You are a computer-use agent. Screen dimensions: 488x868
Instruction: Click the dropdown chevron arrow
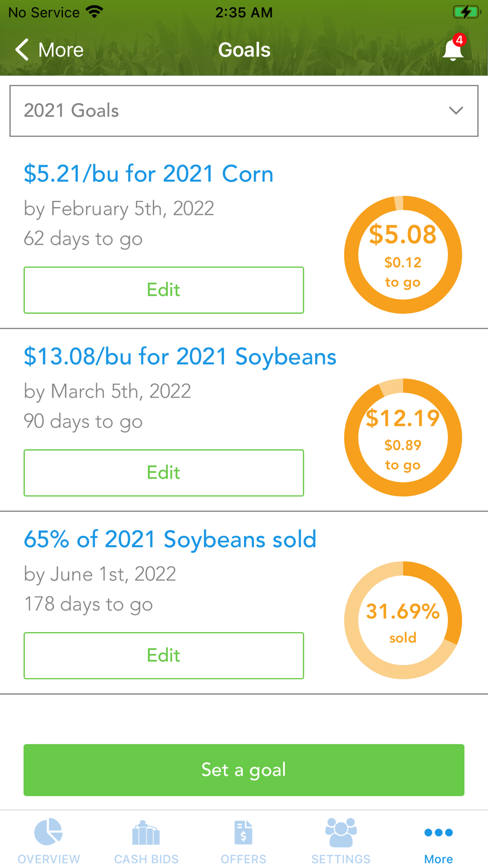[x=456, y=111]
